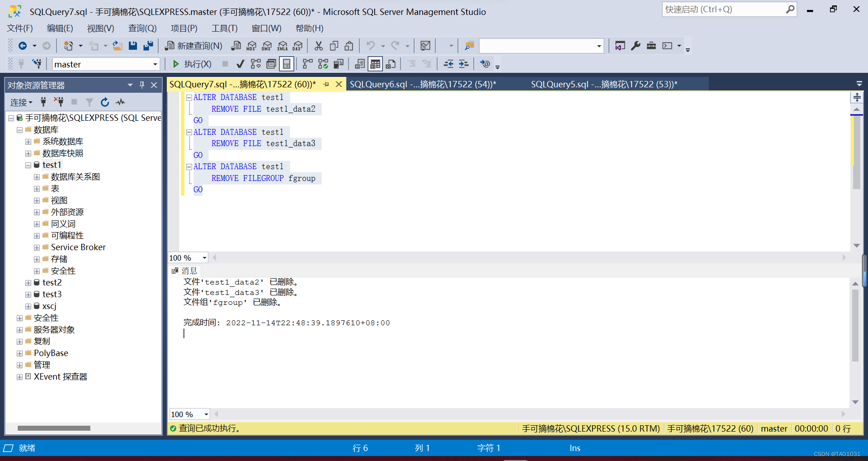Image resolution: width=868 pixels, height=461 pixels.
Task: Click the parse checkmark icon
Action: [x=241, y=64]
